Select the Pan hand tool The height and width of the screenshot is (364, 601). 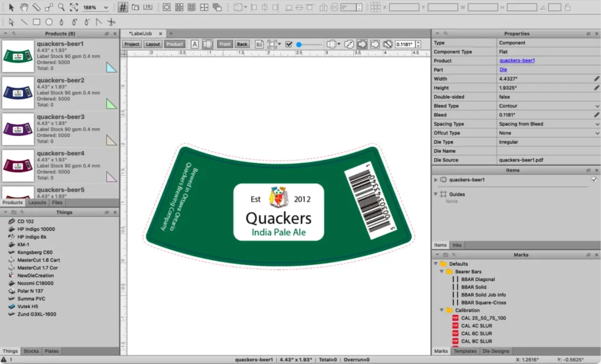24,8
